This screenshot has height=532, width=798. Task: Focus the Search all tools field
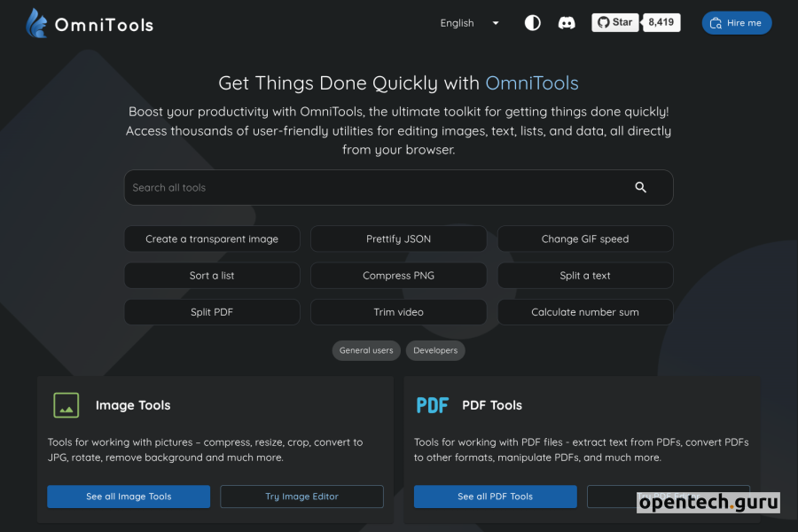click(372, 187)
